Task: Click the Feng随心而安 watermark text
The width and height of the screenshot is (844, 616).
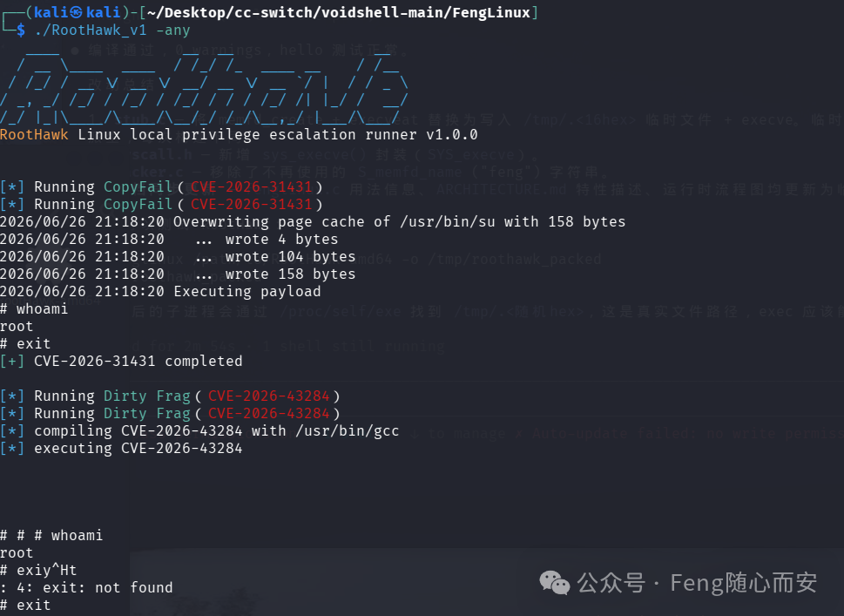Action: pos(743,583)
